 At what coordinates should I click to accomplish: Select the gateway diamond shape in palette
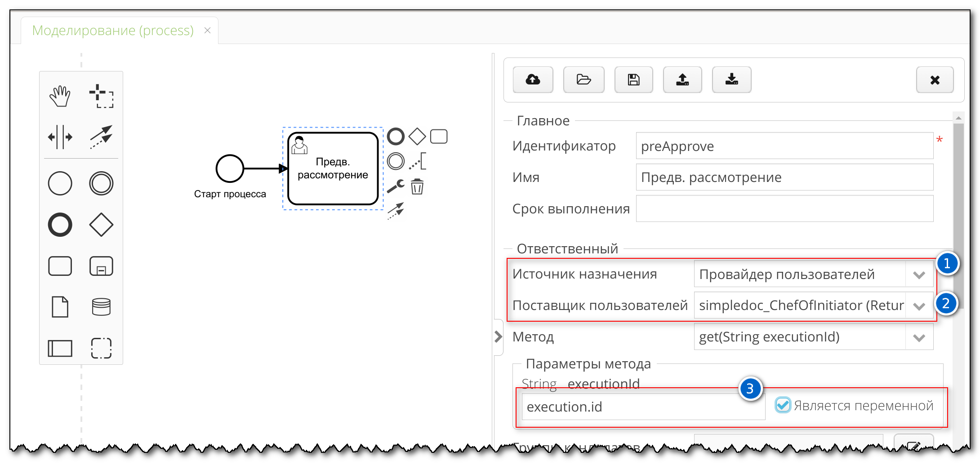[x=101, y=224]
